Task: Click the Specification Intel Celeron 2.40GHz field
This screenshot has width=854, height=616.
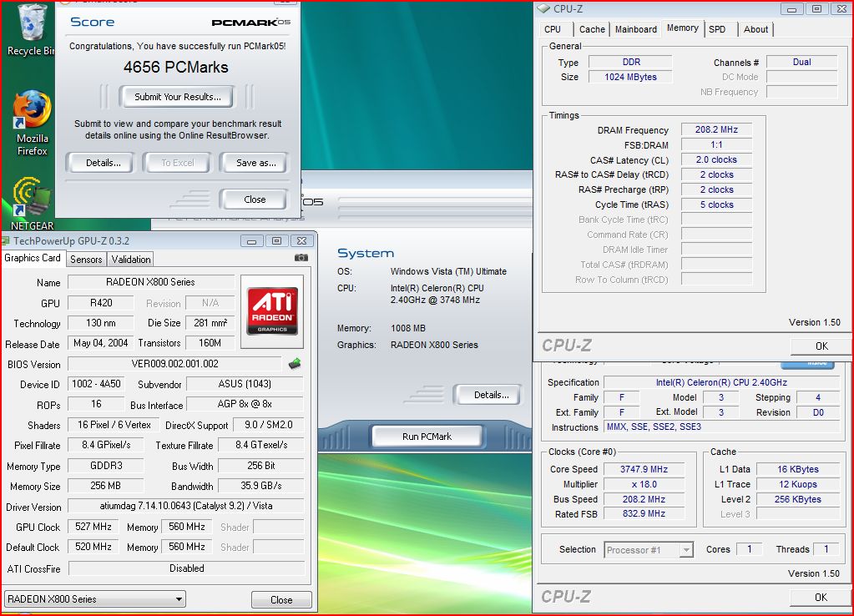Action: [721, 382]
